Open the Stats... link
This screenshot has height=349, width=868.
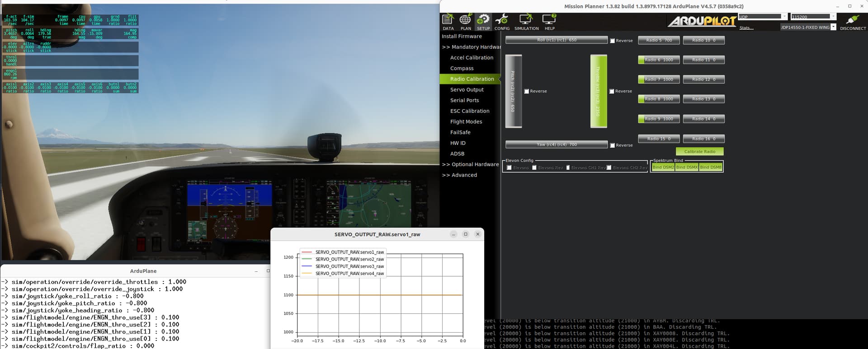(x=746, y=28)
